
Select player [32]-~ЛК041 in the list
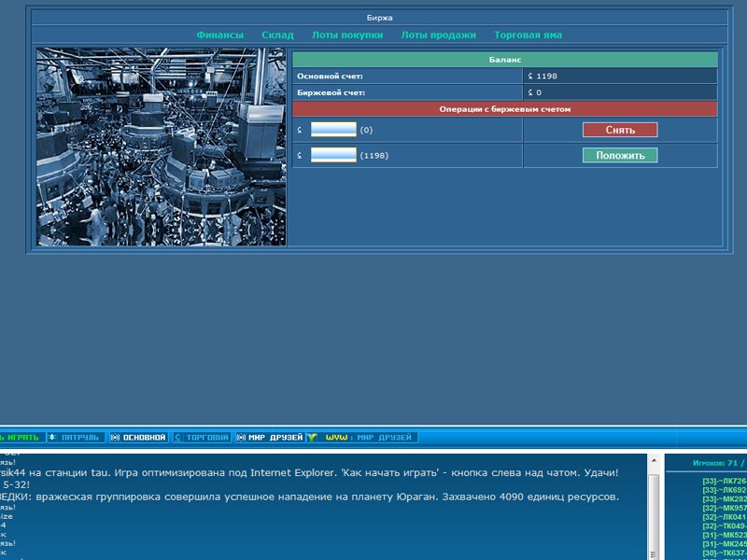pos(725,517)
